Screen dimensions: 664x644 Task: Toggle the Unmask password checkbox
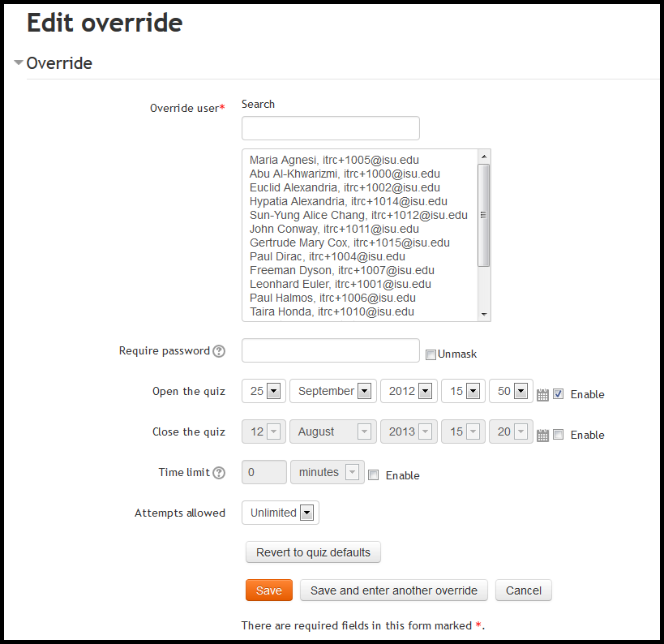pos(431,354)
